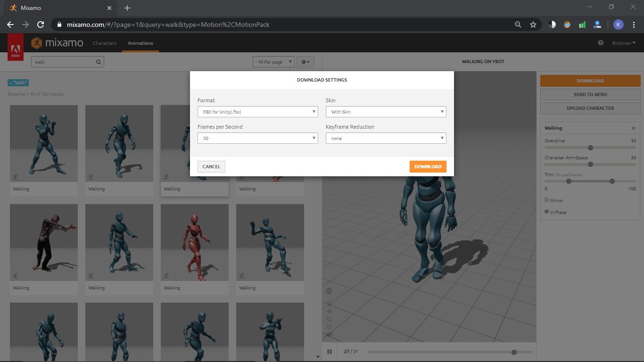Image resolution: width=644 pixels, height=362 pixels.
Task: Open the green bars extension icon
Action: point(582,25)
